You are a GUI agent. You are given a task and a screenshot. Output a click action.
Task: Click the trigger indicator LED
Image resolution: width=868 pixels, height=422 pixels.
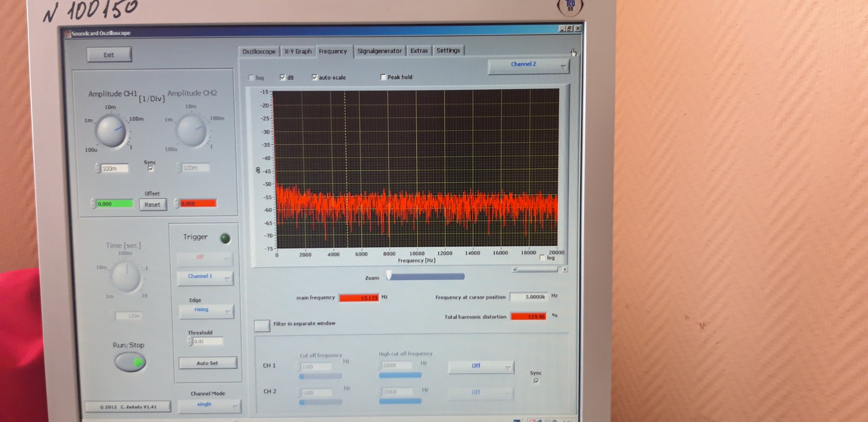pos(225,238)
